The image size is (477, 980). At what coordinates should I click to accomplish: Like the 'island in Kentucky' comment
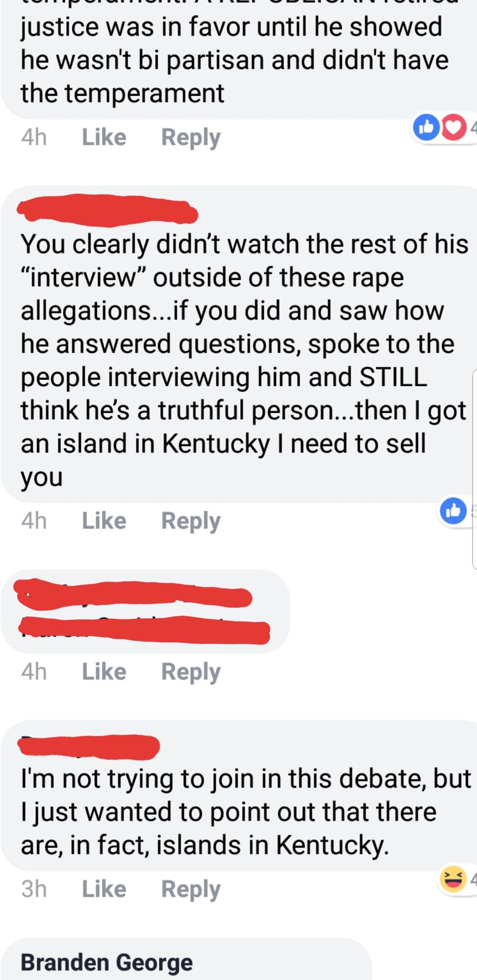click(104, 521)
